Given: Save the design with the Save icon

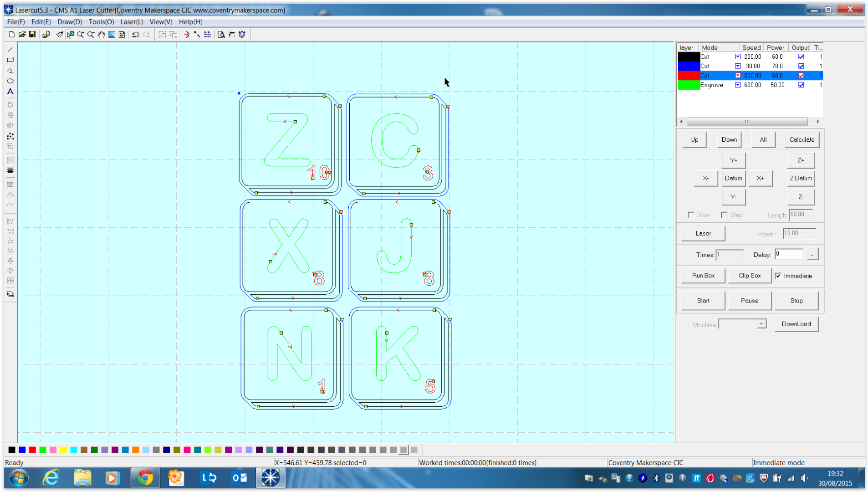Looking at the screenshot, I should click(x=32, y=35).
